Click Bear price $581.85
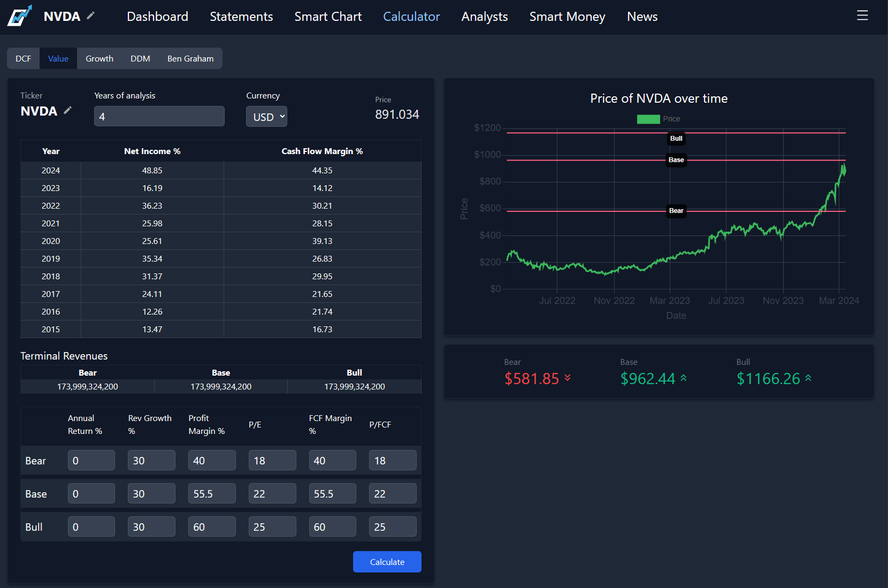This screenshot has width=888, height=588. (x=532, y=378)
